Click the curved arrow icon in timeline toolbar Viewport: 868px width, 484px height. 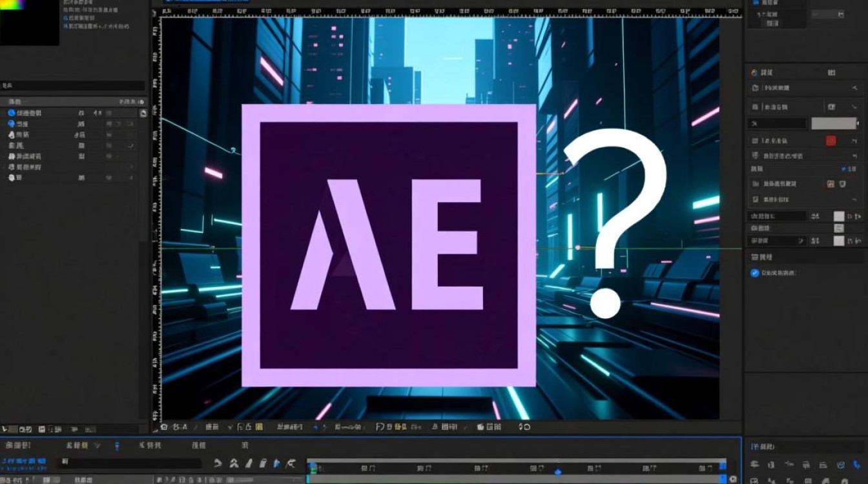[x=218, y=463]
